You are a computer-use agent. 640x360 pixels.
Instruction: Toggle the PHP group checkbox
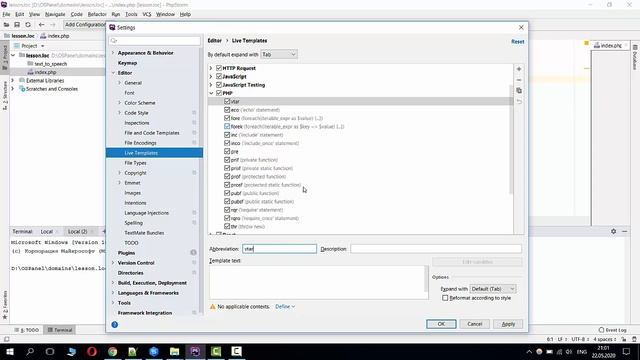219,93
